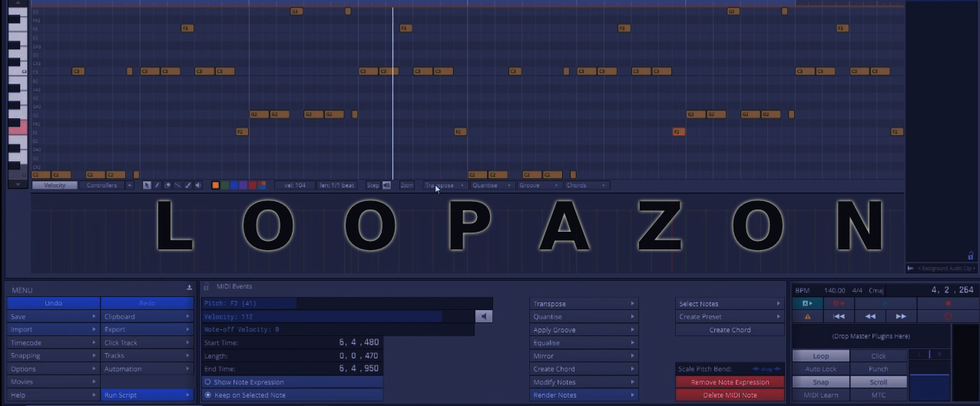This screenshot has width=980, height=406.
Task: Open the Clipboard menu item
Action: pos(147,317)
